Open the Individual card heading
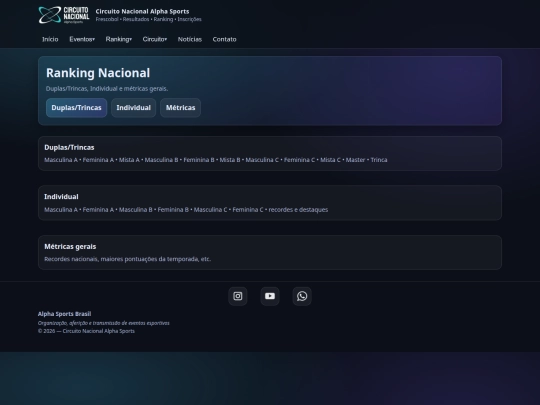This screenshot has width=540, height=405. coord(61,197)
